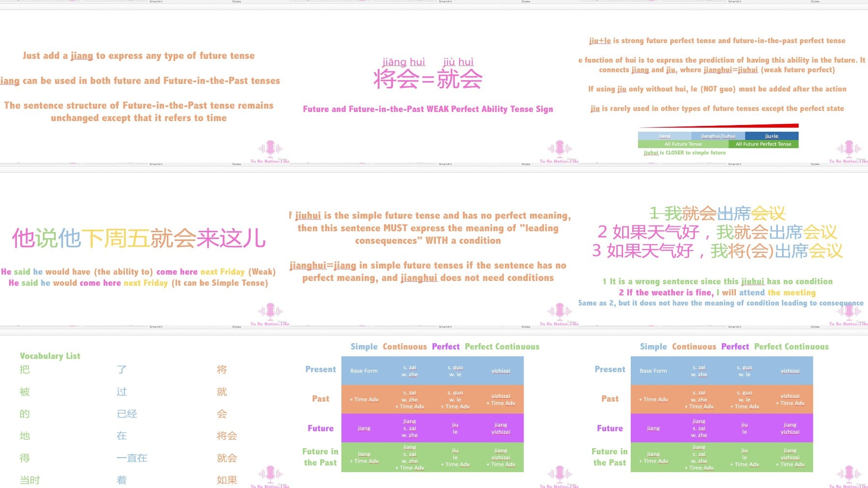
Task: Select 'He said he would have (the ability to)' line
Action: click(x=138, y=272)
